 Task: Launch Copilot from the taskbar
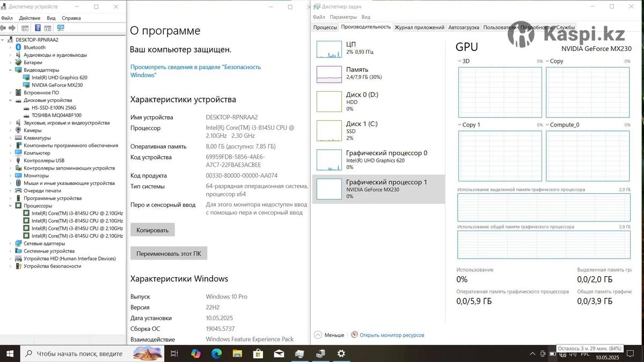tap(195, 353)
